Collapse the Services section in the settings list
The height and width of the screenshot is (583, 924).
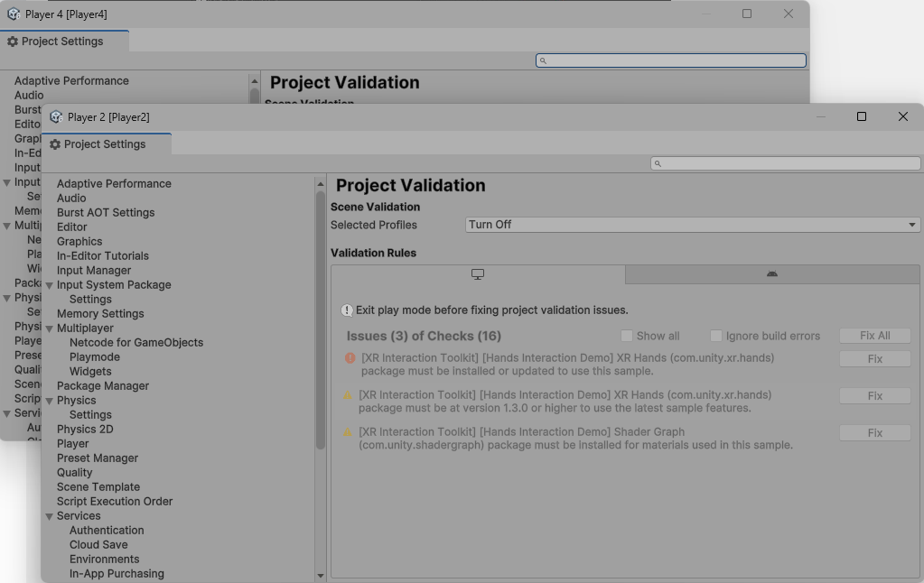click(x=50, y=515)
